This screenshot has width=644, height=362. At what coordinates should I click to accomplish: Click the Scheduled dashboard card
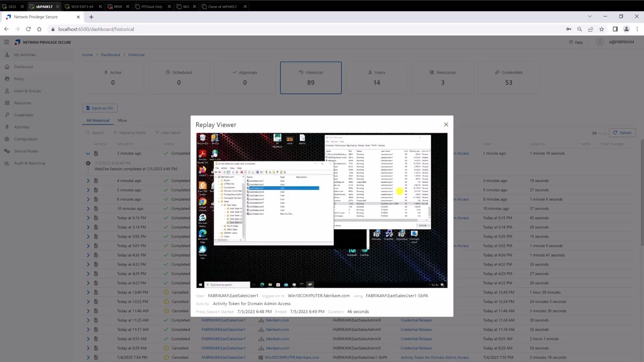[179, 78]
